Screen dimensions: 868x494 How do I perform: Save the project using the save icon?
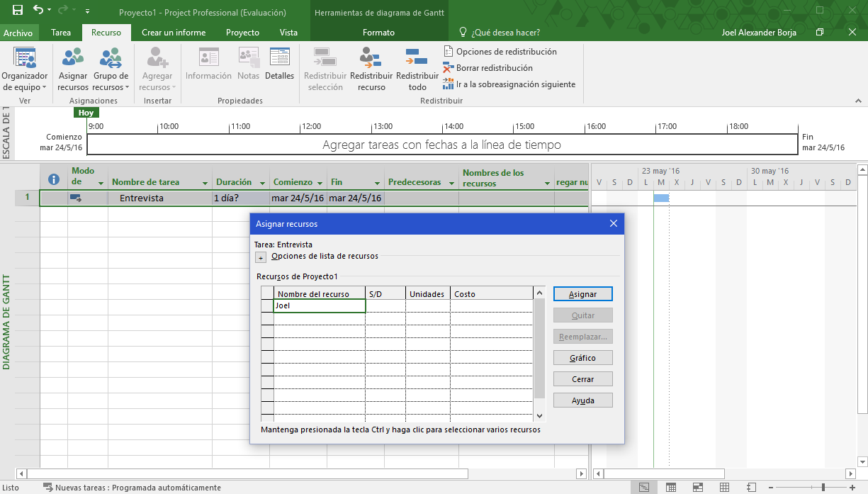point(18,11)
